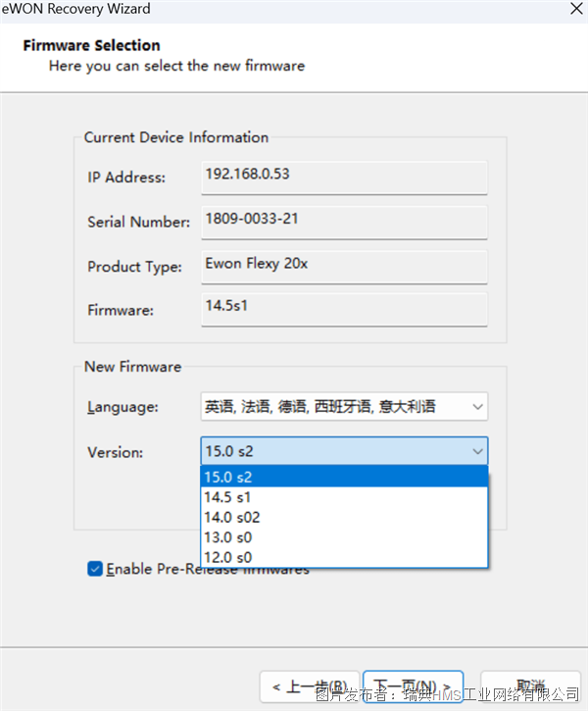This screenshot has height=711, width=588.
Task: Click the Firmware field showing 14.5s1
Action: point(344,309)
